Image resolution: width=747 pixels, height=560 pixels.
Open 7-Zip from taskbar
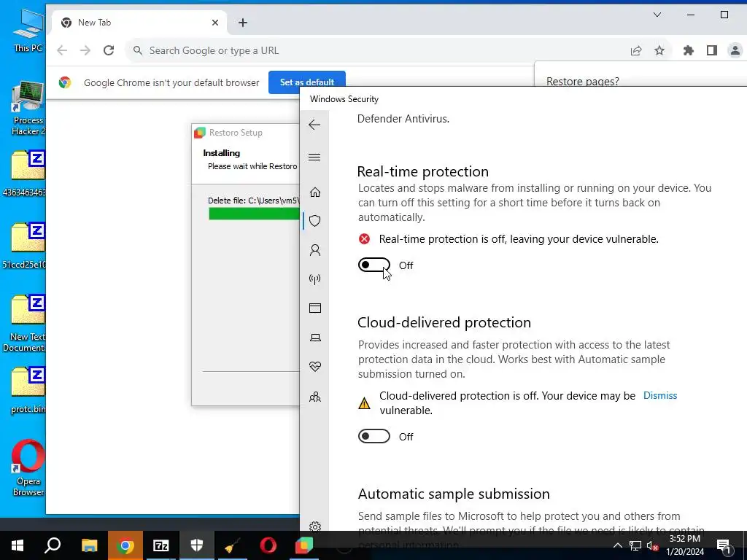pyautogui.click(x=161, y=545)
